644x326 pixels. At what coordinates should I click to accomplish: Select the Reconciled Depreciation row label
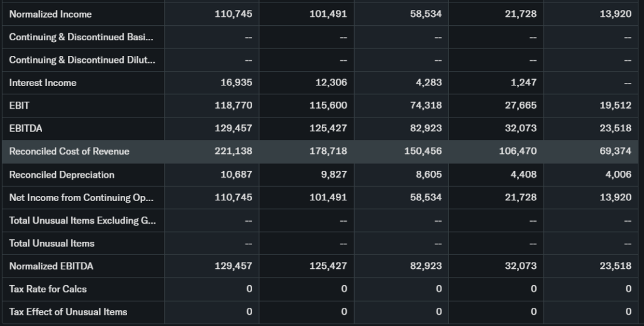[x=62, y=175]
